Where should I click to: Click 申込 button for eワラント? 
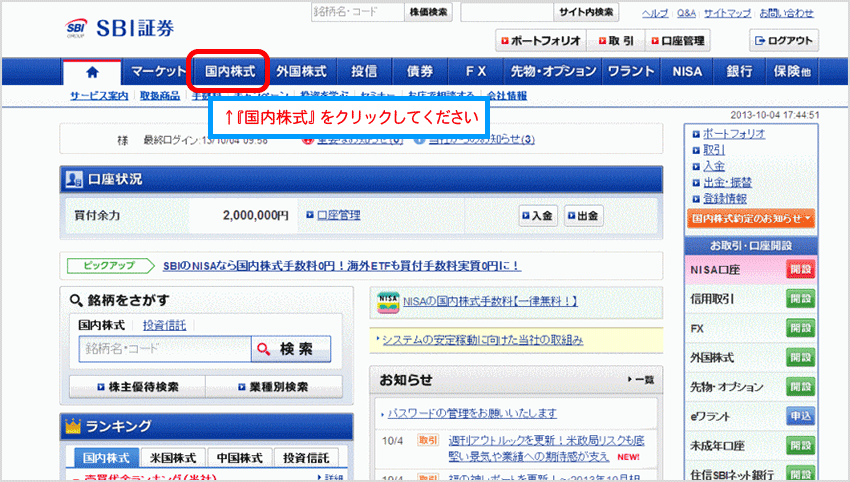click(x=801, y=416)
